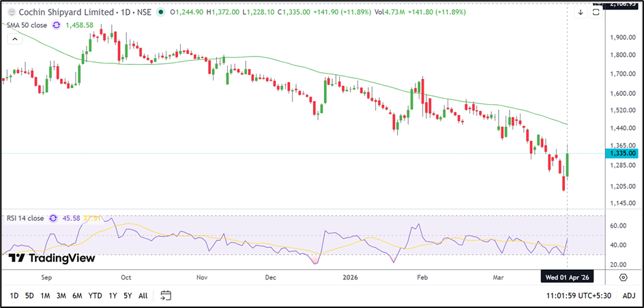The image size is (644, 308).
Task: Click the RSI 14 refresh indicator icon
Action: tap(54, 219)
